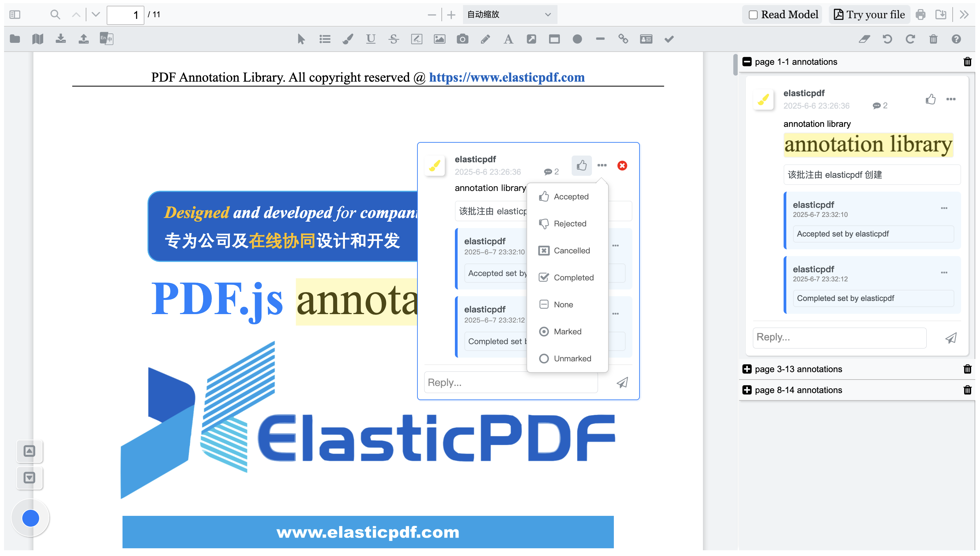Open the www.elasticpdf.com copyright link

(507, 77)
